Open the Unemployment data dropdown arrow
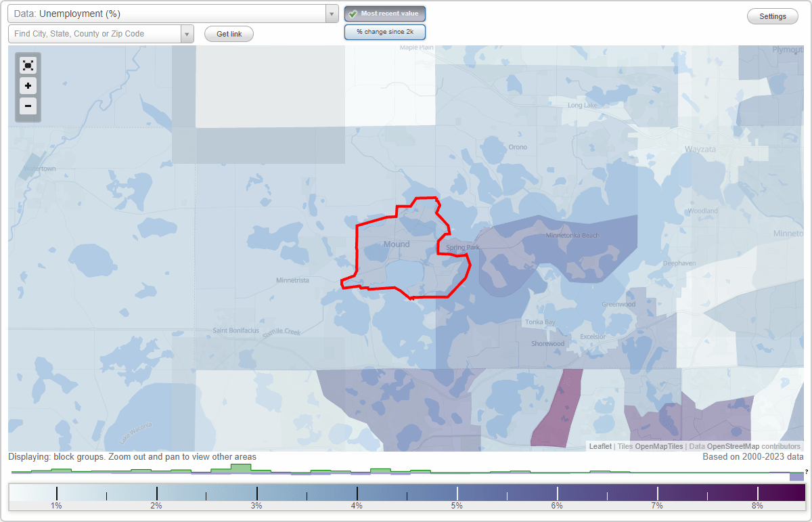 [331, 13]
